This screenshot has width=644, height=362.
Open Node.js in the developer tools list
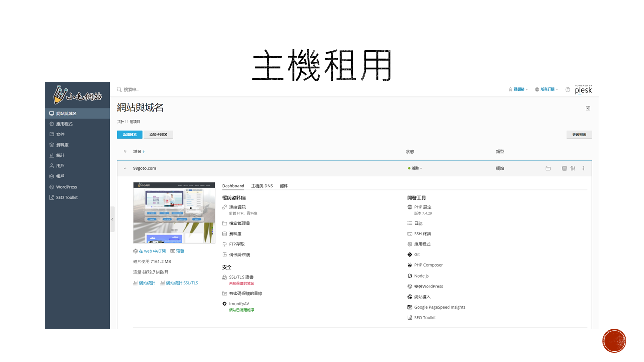click(421, 276)
